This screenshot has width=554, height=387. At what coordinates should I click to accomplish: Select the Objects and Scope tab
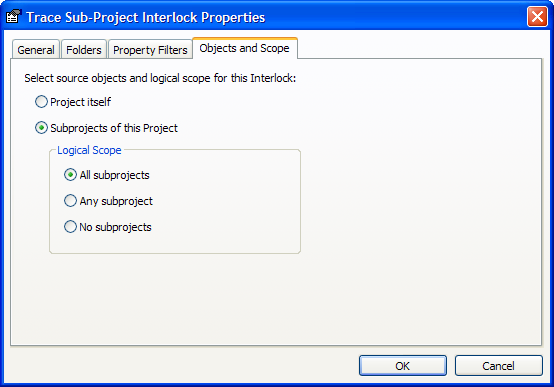[x=244, y=48]
